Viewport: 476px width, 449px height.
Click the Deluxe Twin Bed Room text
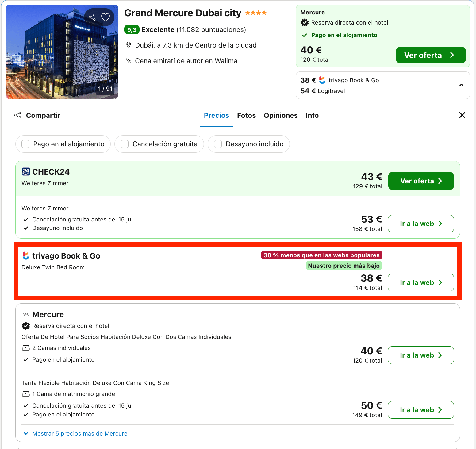pyautogui.click(x=53, y=267)
